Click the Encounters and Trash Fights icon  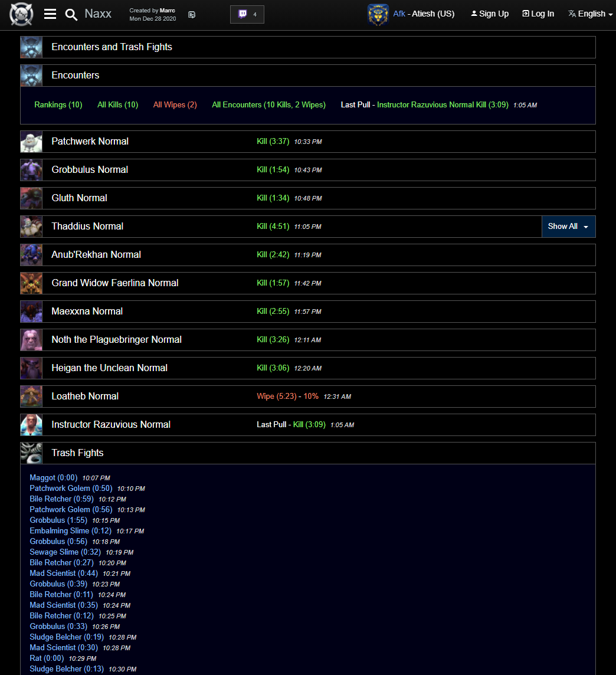click(x=31, y=47)
